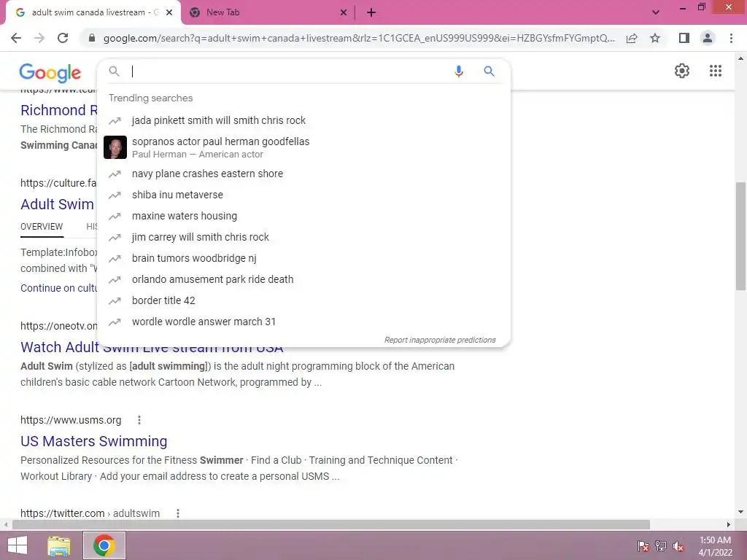Switch to adult swim canada livestream tab
This screenshot has height=560, width=747.
pyautogui.click(x=93, y=13)
